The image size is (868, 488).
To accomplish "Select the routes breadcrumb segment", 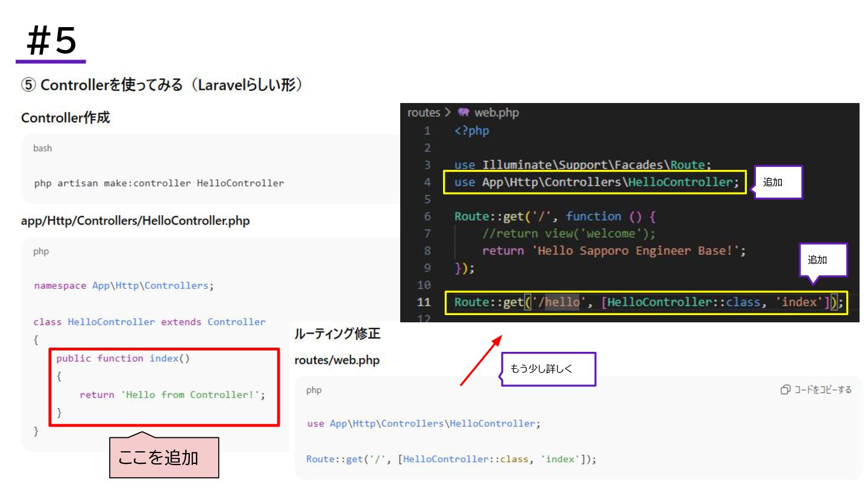I will [424, 113].
